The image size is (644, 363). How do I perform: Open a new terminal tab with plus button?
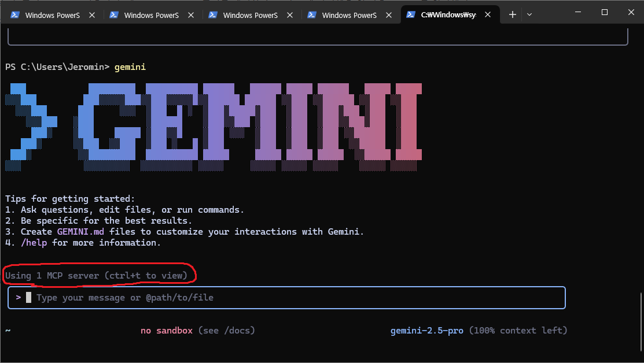[x=512, y=15]
